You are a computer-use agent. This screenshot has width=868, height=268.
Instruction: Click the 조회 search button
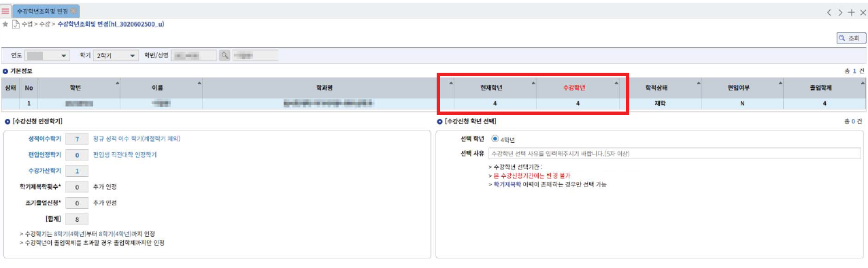click(851, 38)
